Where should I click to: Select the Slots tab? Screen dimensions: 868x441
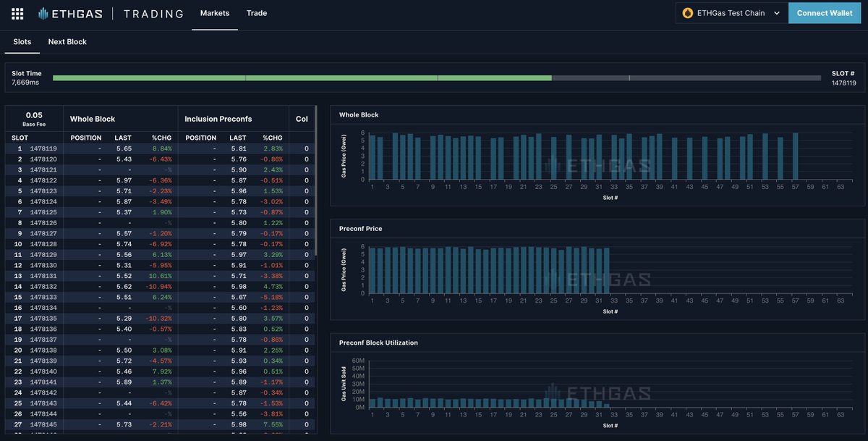[x=22, y=42]
